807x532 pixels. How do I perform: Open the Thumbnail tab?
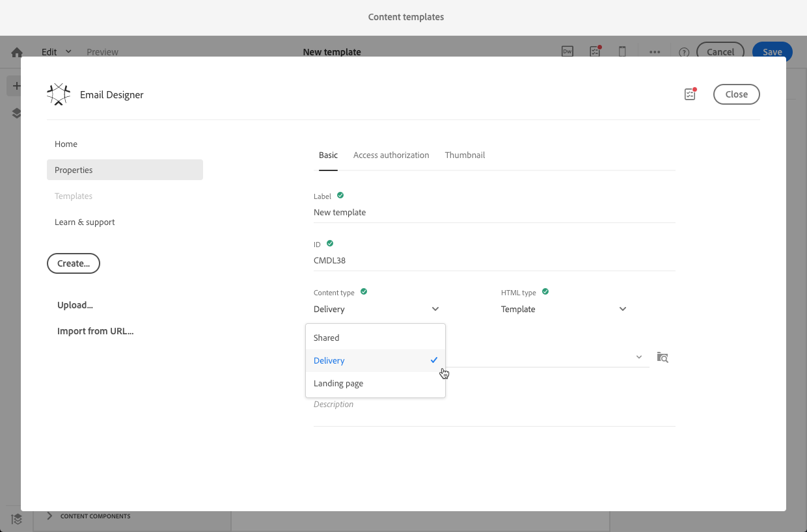point(465,155)
